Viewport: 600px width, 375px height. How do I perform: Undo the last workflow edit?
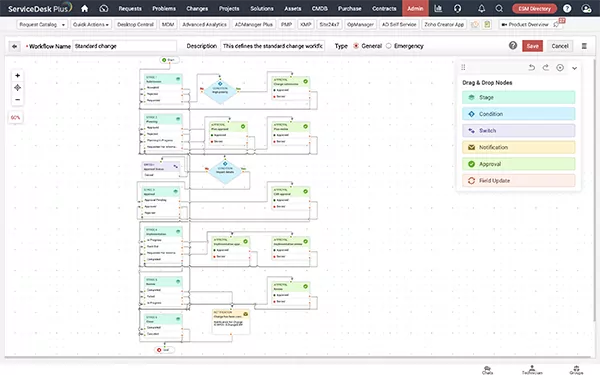tap(532, 68)
